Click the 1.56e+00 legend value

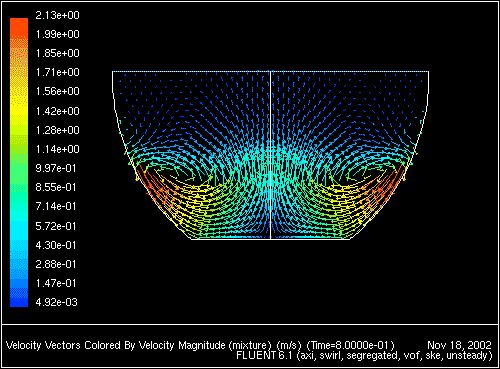pos(57,91)
